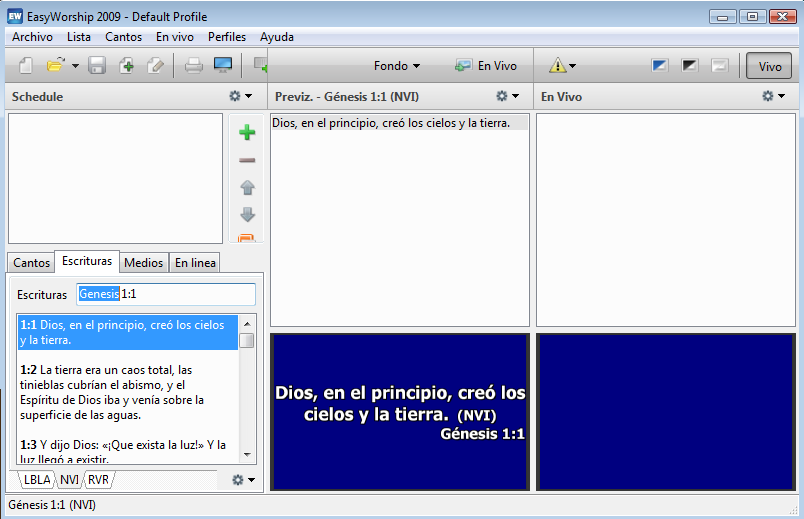Toggle the clear screen white icon
The width and height of the screenshot is (804, 519).
pyautogui.click(x=719, y=66)
